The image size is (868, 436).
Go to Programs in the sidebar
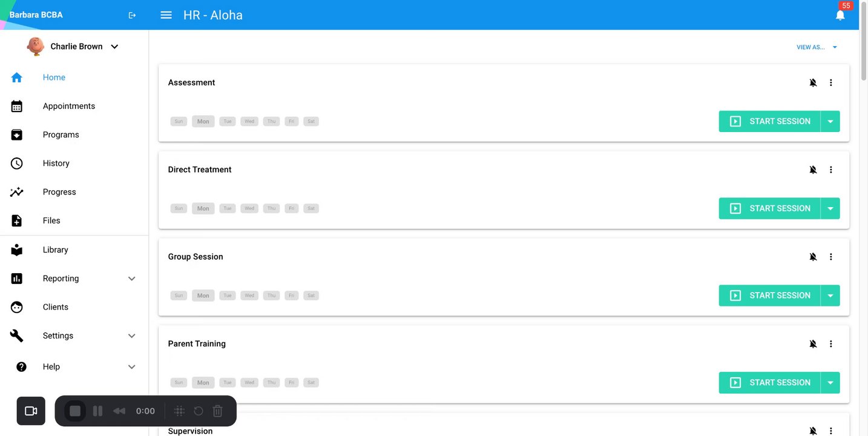[x=61, y=134]
